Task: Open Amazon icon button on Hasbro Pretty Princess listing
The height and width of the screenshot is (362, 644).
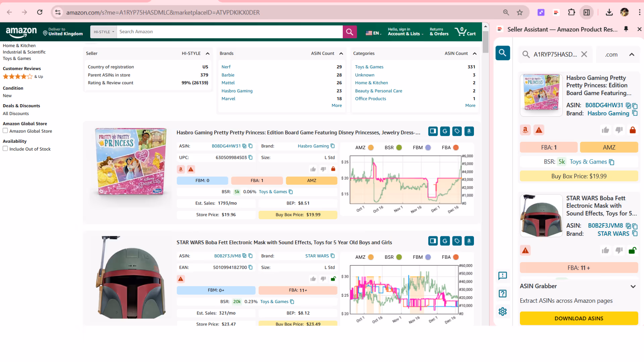Action: tap(469, 131)
